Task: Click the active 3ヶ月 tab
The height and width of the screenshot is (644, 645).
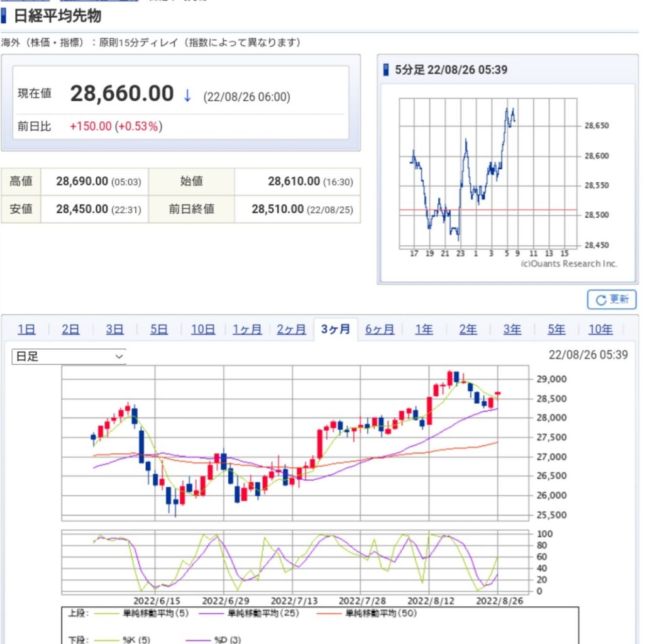Action: 336,329
